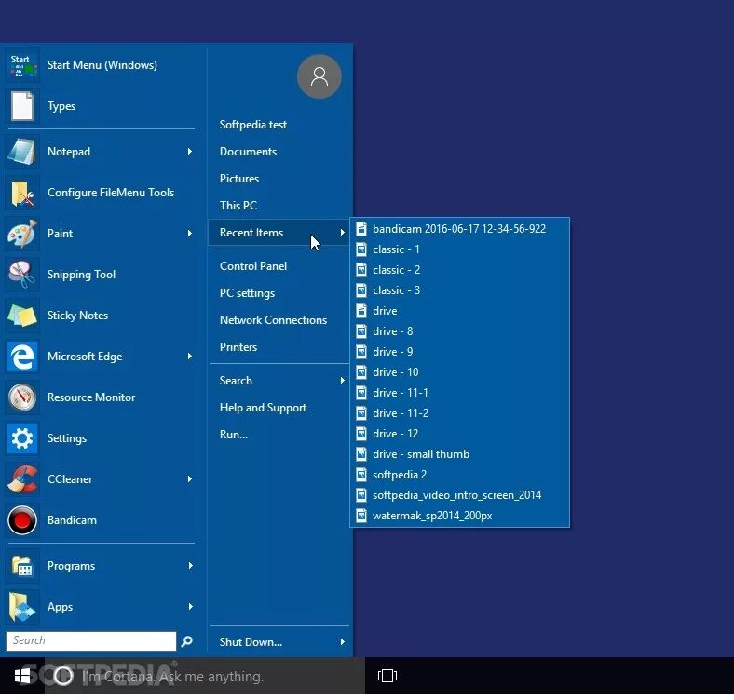Select the Recent Items label
Image resolution: width=734 pixels, height=700 pixels.
[251, 233]
